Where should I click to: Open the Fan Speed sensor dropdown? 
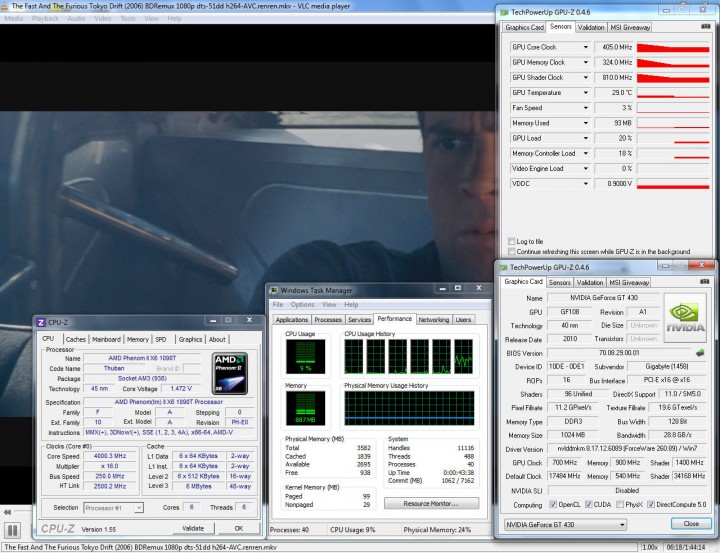pyautogui.click(x=586, y=107)
